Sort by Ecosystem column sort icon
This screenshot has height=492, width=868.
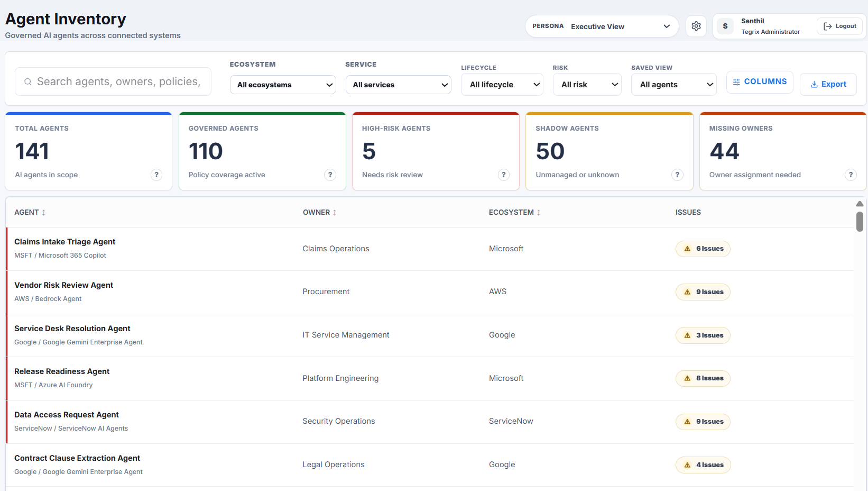(x=539, y=213)
